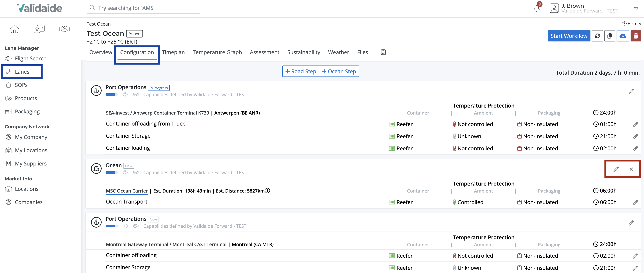
Task: Click info icon beside Est. Distance 5827km
Action: click(x=268, y=191)
